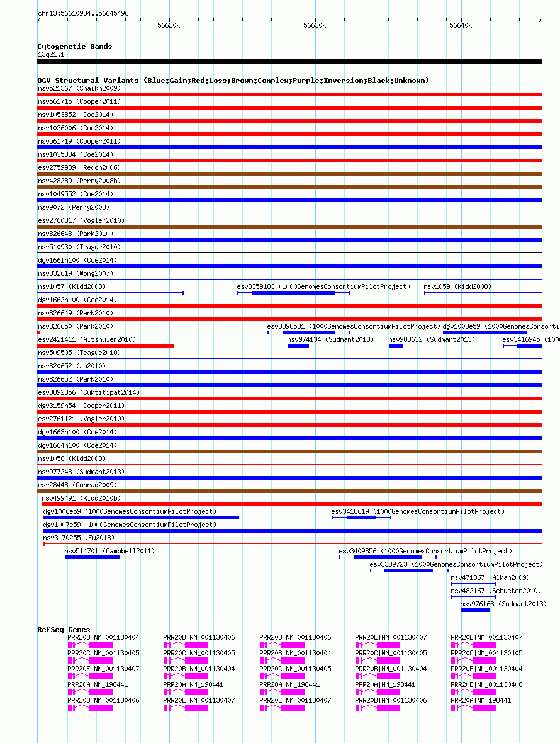Click the esv2761121 (Vogler2010) label
Screen dimensions: 560x743
click(x=81, y=419)
